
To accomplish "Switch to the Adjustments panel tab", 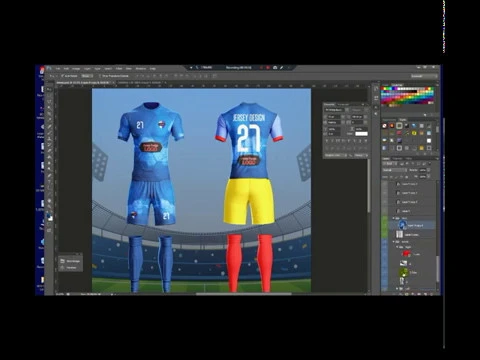I will point(389,119).
